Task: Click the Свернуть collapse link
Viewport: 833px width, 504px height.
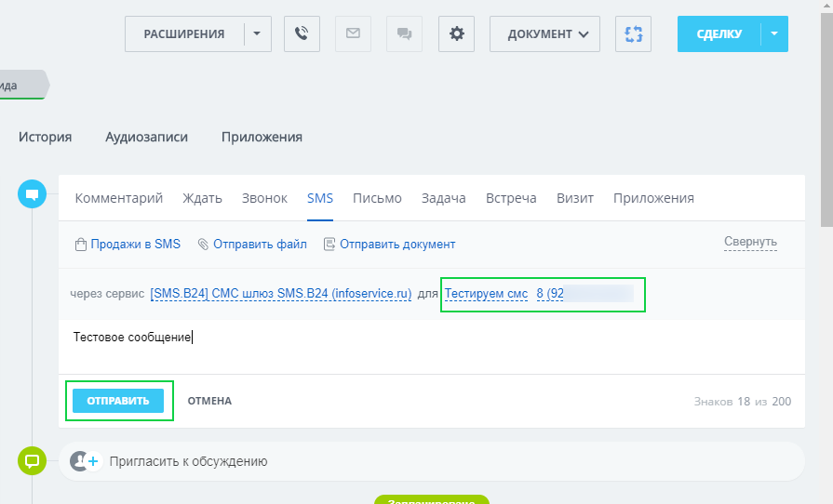Action: [x=750, y=243]
